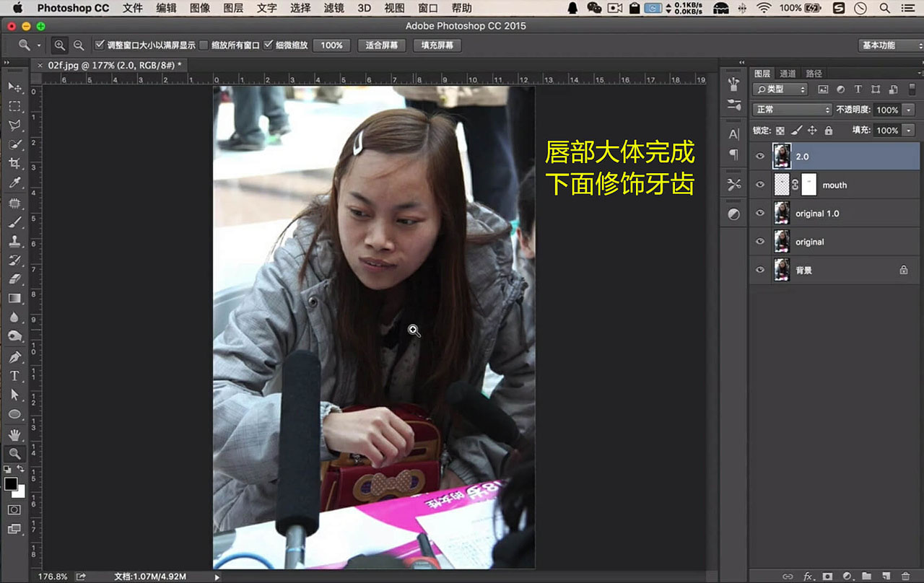
Task: Select the Gradient tool
Action: (x=14, y=298)
